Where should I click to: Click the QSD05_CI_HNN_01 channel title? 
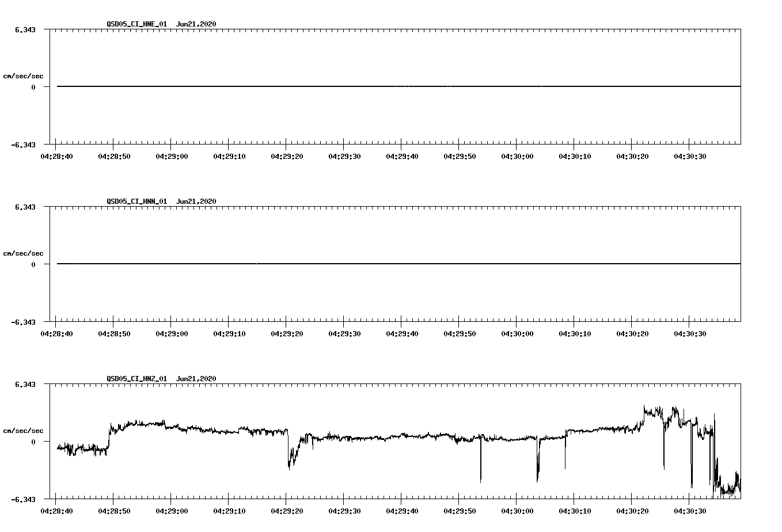(137, 202)
